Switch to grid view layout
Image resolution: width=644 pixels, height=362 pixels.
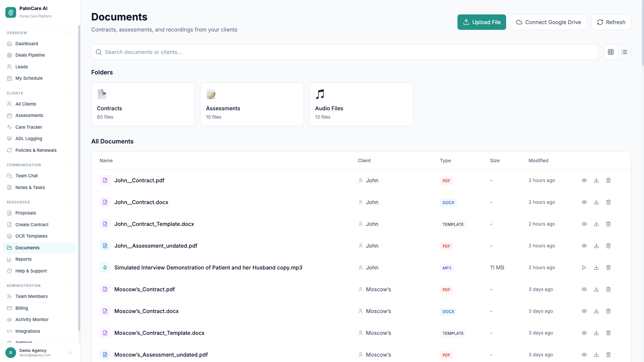tap(611, 52)
